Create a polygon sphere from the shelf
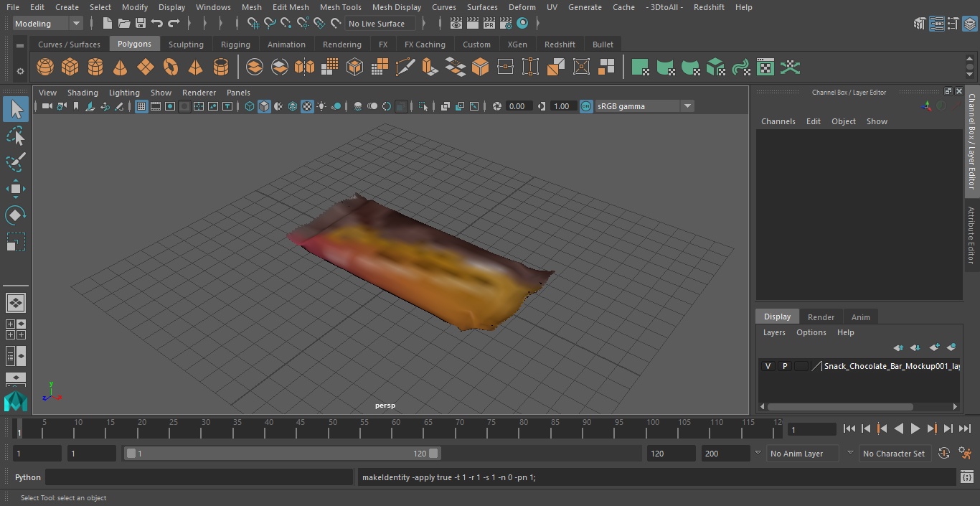Viewport: 980px width, 506px height. click(x=45, y=67)
